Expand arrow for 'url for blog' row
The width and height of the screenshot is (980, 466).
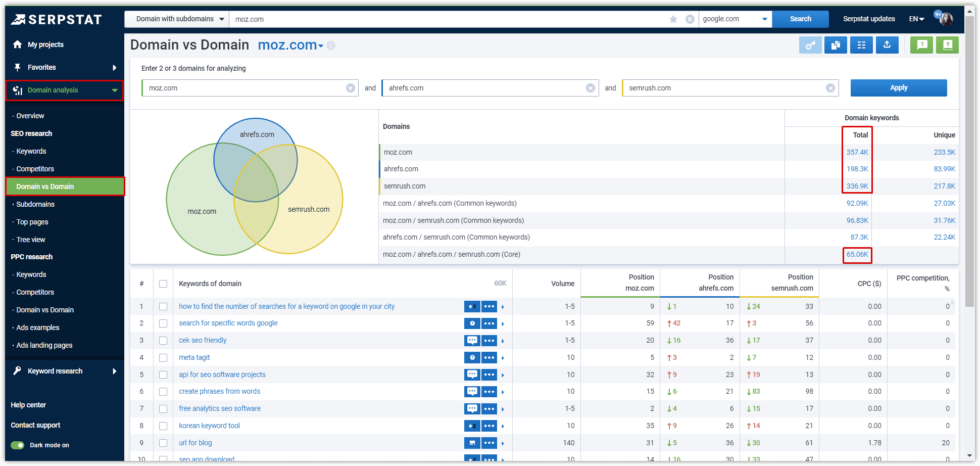click(x=503, y=443)
